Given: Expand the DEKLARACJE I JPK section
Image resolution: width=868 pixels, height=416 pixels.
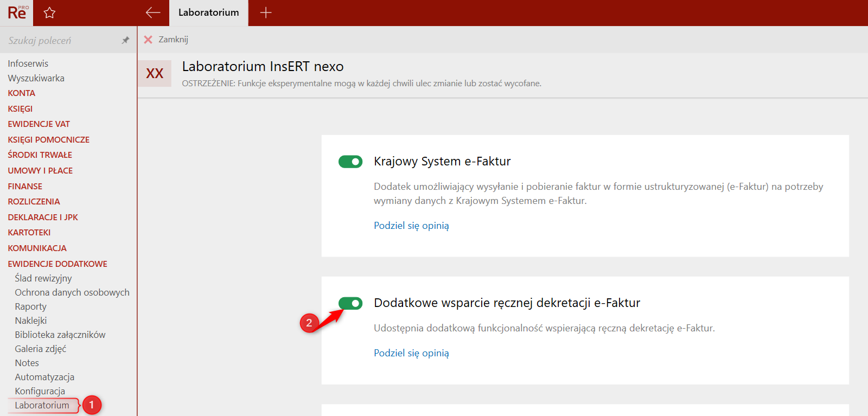Looking at the screenshot, I should 43,217.
